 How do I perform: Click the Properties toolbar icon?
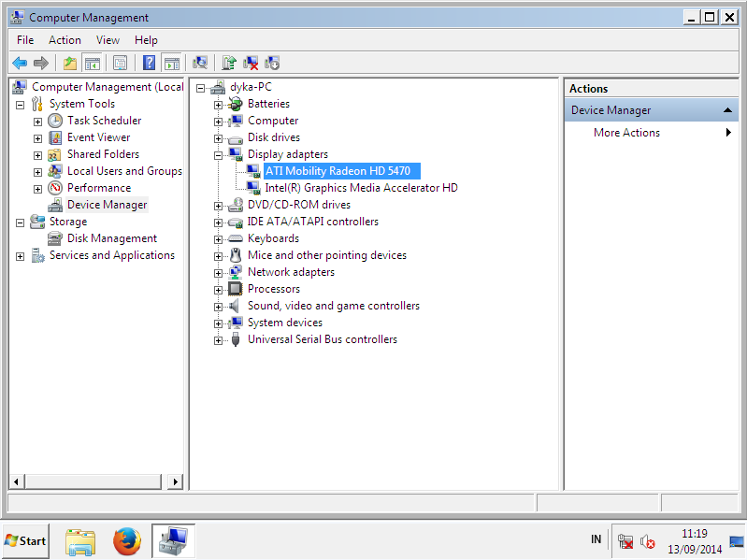(120, 63)
